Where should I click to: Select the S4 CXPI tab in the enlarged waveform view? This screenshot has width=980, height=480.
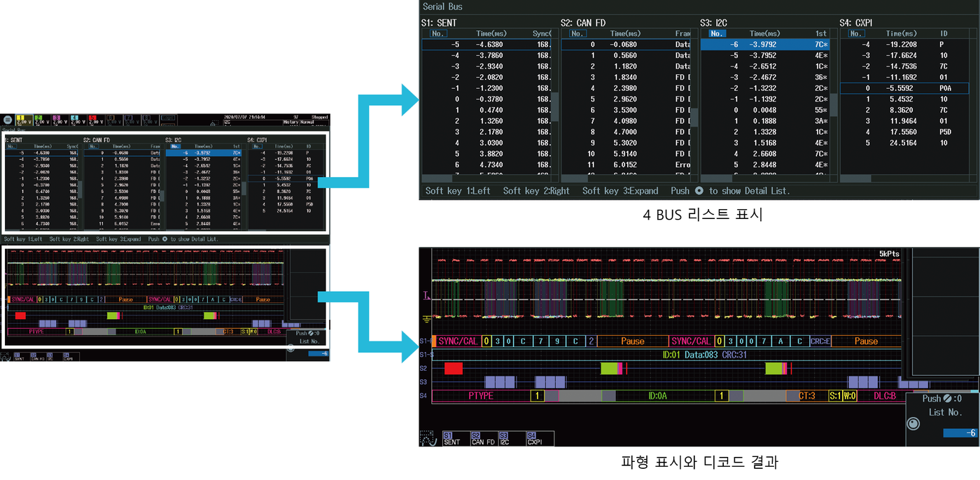tap(539, 438)
